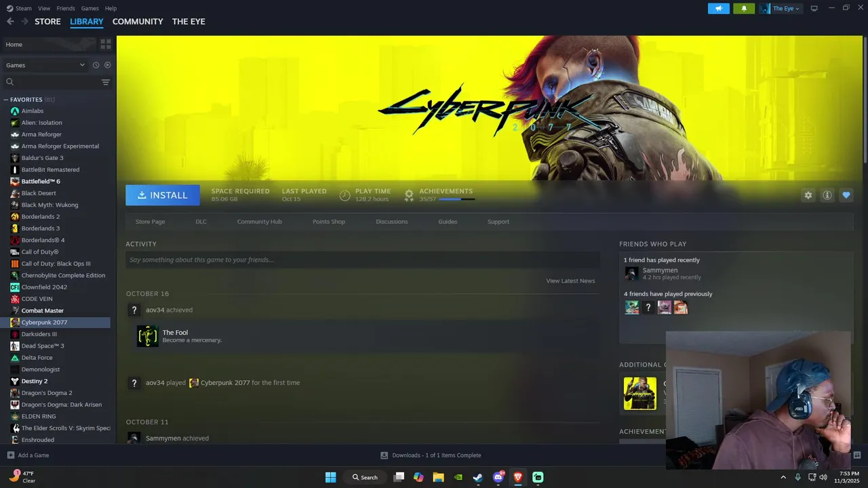The width and height of the screenshot is (868, 488).
Task: Click the recent activity clock filter icon
Action: coord(96,65)
